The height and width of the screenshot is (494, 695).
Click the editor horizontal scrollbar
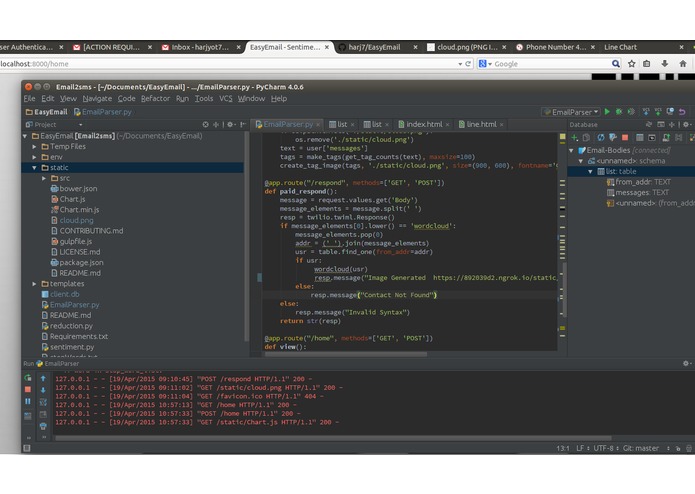346,354
